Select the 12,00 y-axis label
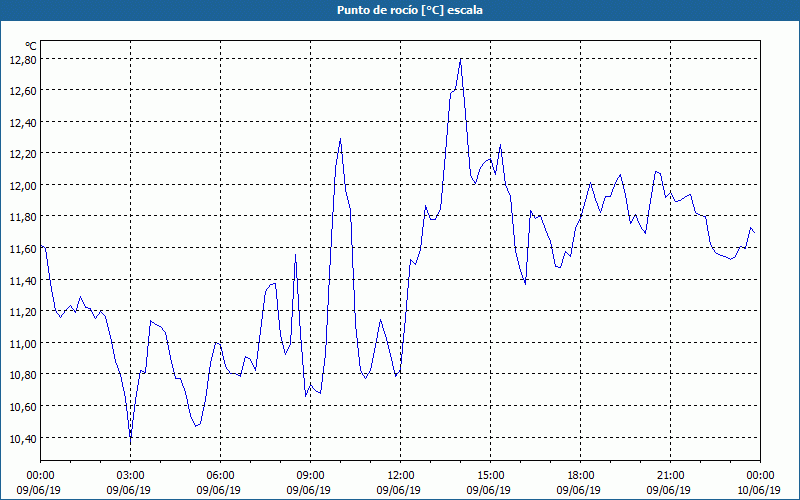Screen dimensions: 800x500 (23, 186)
